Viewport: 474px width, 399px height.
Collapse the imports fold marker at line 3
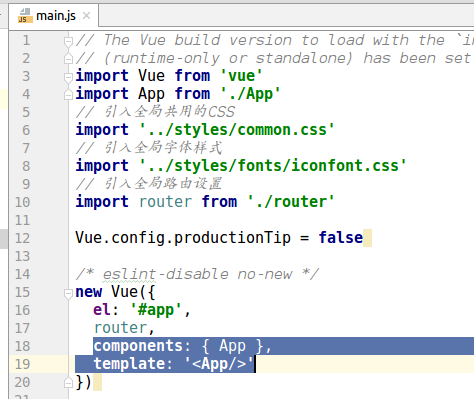click(68, 77)
